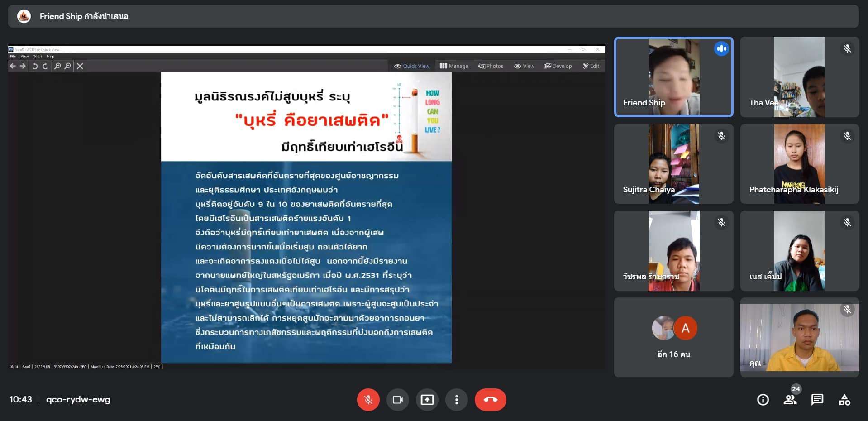Open the Tools menu in ACDSee
The height and width of the screenshot is (421, 868).
[38, 57]
